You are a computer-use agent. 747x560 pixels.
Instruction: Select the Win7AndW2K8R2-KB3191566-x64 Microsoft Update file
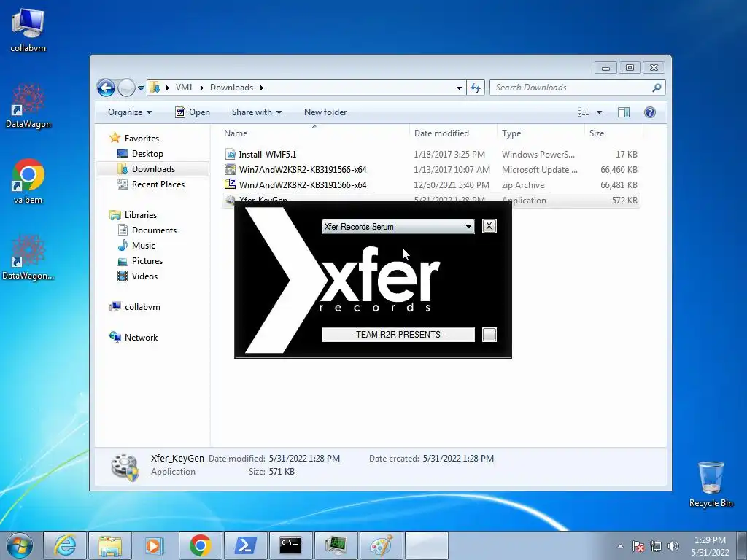click(x=430, y=169)
